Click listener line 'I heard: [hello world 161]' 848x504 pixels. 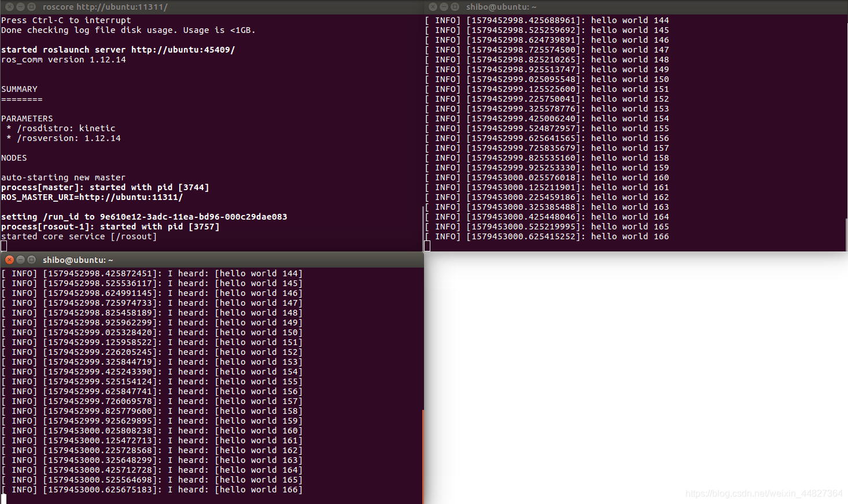tap(152, 440)
